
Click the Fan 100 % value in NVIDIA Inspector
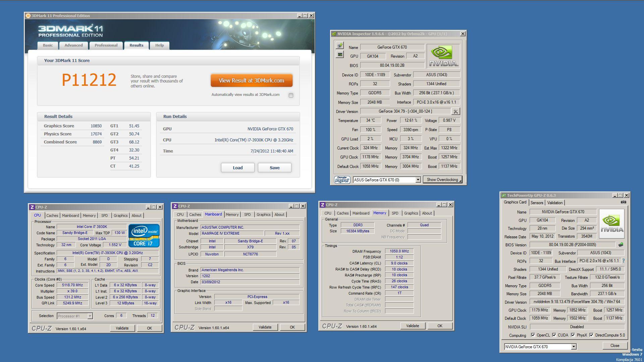point(370,130)
